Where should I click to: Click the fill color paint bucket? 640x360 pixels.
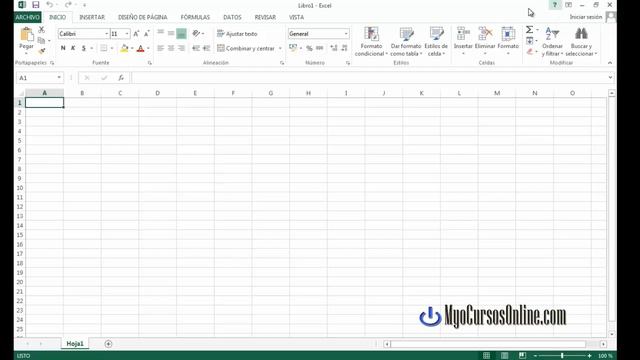point(124,49)
